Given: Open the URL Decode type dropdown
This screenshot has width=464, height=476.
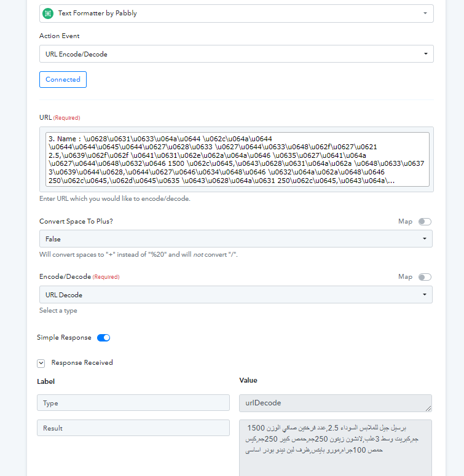Looking at the screenshot, I should tap(235, 294).
